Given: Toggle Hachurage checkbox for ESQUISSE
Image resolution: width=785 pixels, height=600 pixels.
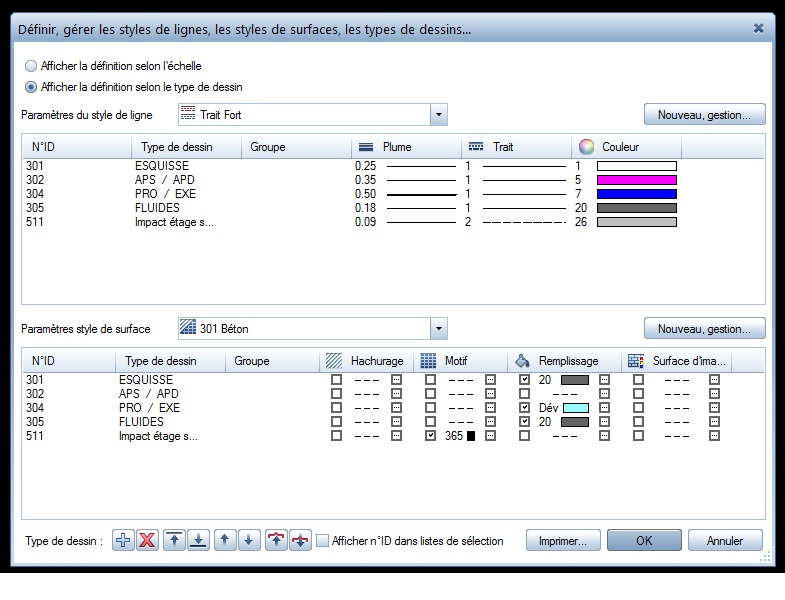Looking at the screenshot, I should pyautogui.click(x=336, y=380).
